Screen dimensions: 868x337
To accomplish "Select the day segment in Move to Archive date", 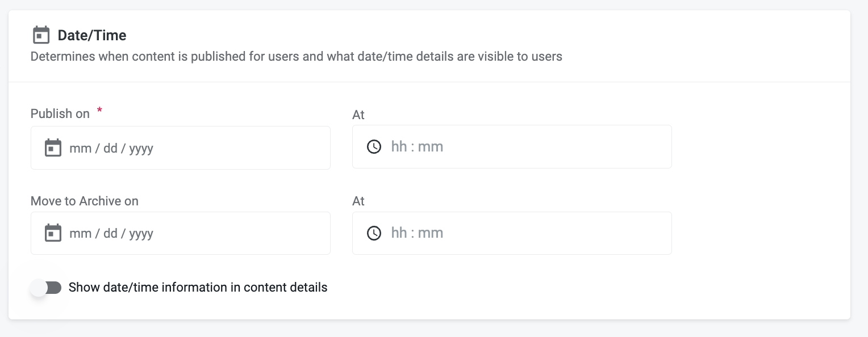I will [x=110, y=234].
